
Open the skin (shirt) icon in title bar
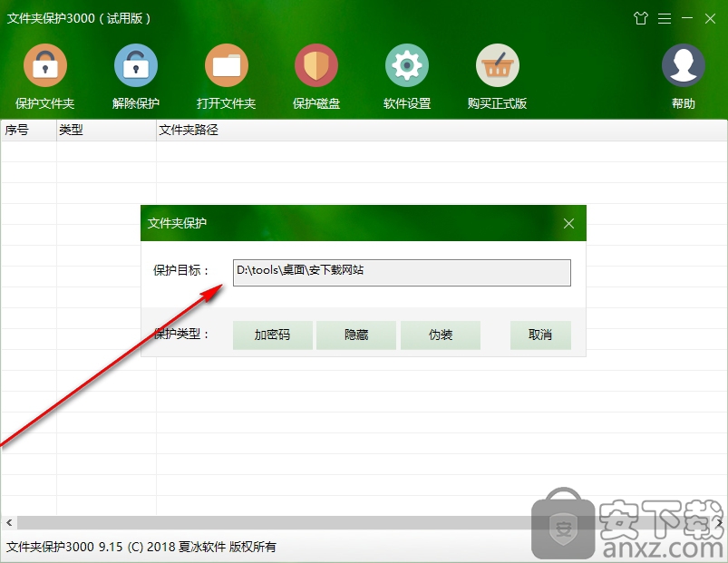point(641,18)
